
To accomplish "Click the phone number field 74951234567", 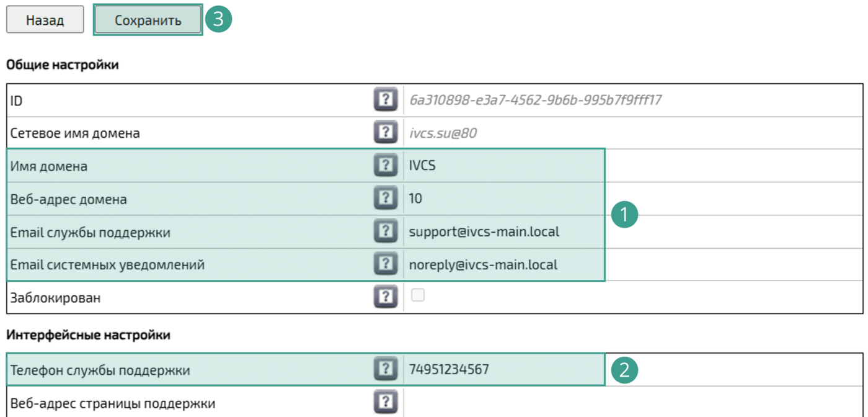I will pos(502,370).
